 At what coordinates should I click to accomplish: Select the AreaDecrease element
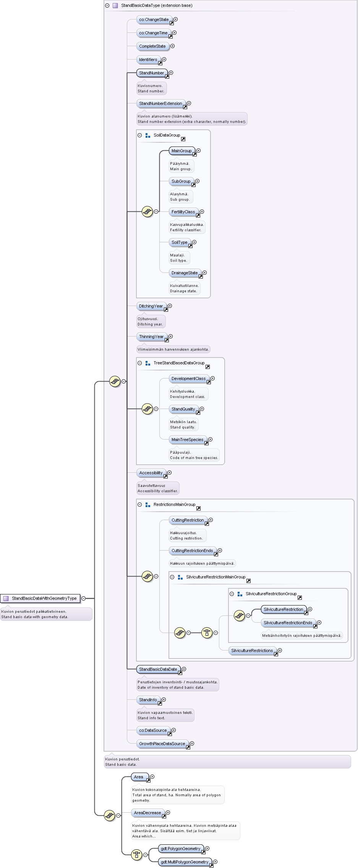click(x=148, y=813)
